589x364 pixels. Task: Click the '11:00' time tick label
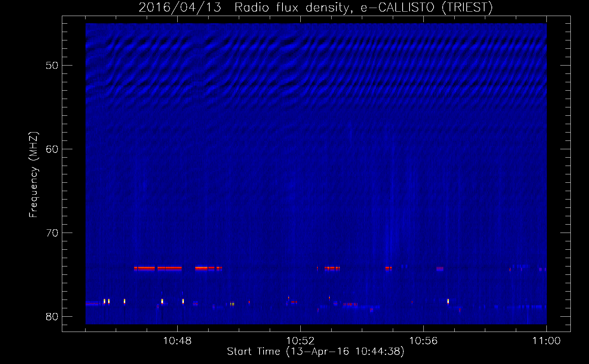coord(546,341)
